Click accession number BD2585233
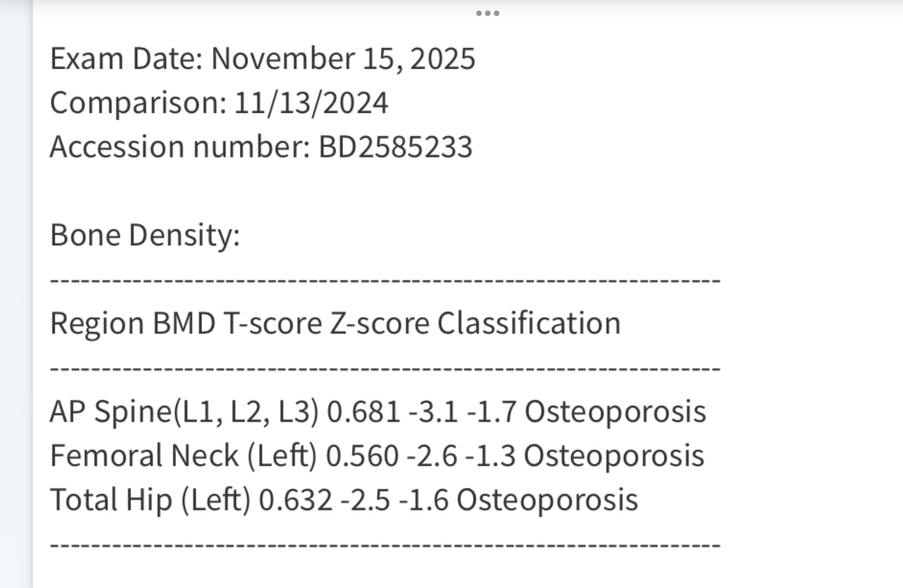The width and height of the screenshot is (903, 588). (x=395, y=147)
